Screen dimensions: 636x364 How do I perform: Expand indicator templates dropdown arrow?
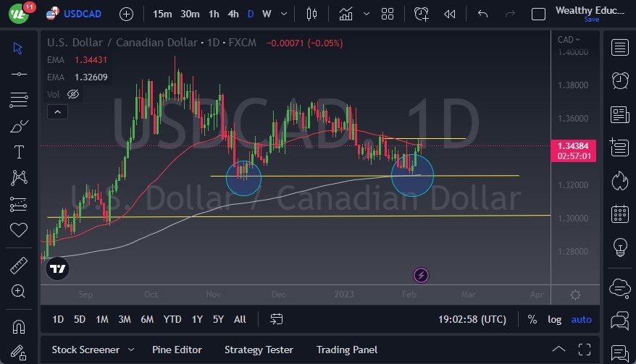367,14
